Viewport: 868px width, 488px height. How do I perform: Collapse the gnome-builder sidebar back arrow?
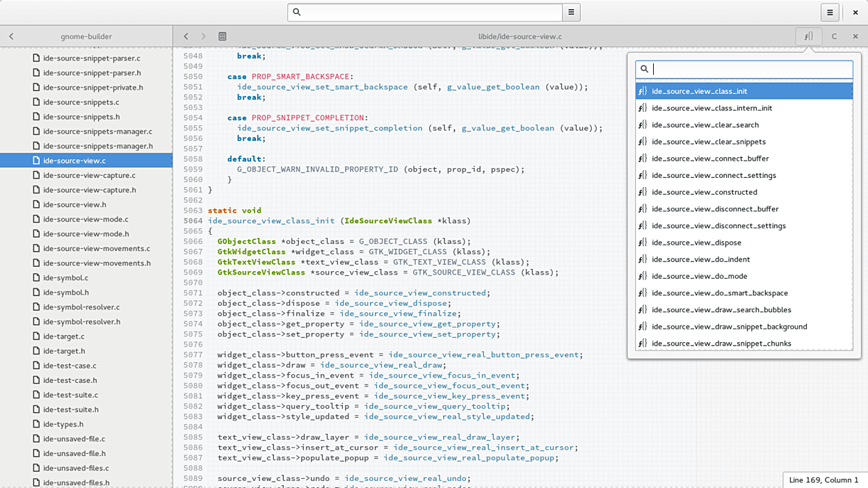pos(11,36)
